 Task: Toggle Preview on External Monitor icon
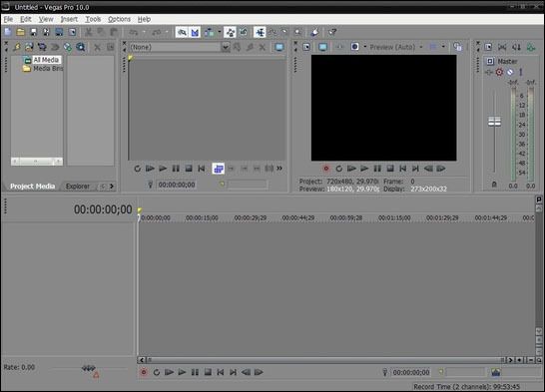[322, 47]
